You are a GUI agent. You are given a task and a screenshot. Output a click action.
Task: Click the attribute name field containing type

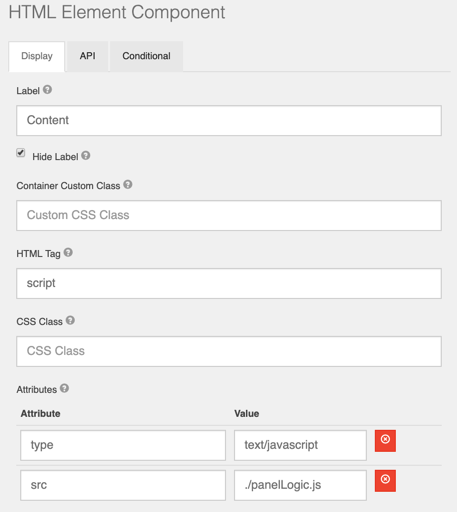[123, 445]
